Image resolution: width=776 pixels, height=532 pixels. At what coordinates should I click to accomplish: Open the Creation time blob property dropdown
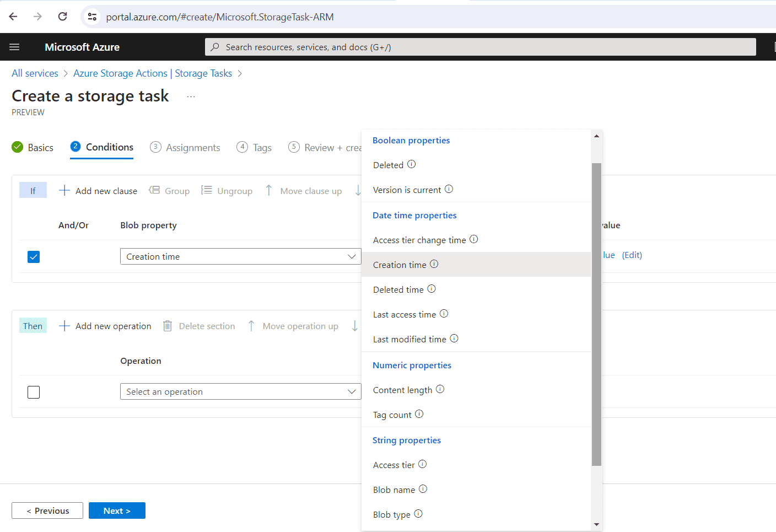241,256
